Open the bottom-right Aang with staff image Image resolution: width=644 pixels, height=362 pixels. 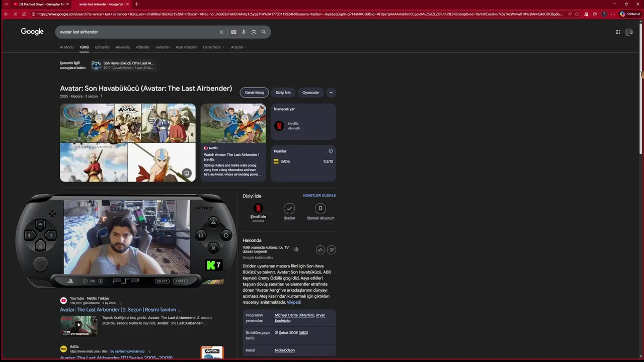point(162,162)
